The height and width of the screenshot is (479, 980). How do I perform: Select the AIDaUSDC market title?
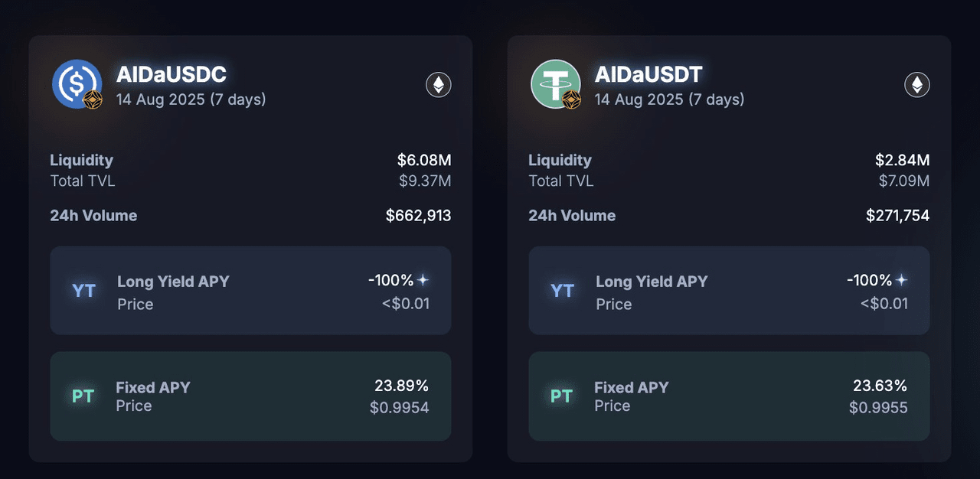[171, 74]
